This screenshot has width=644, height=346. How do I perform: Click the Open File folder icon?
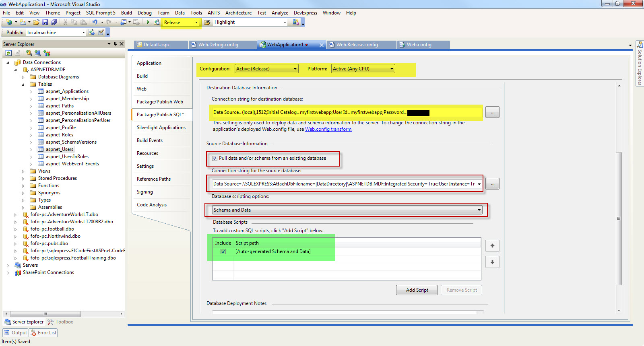point(36,22)
